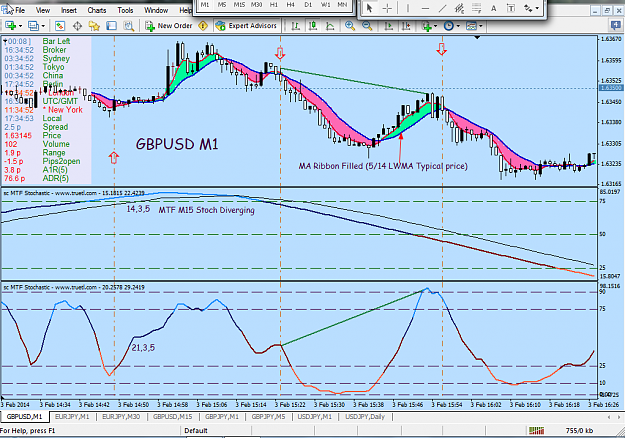
Task: Select the D1 timeframe button
Action: 308,5
